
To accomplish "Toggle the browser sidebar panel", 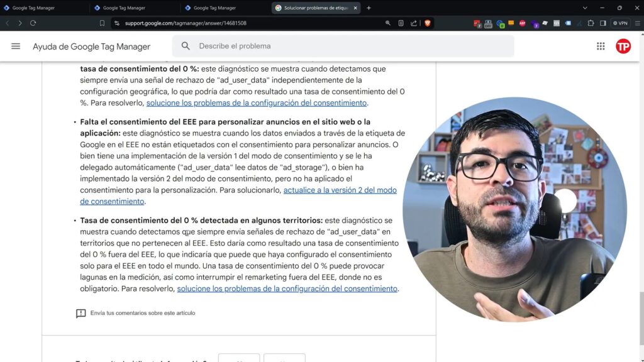I will pos(602,23).
